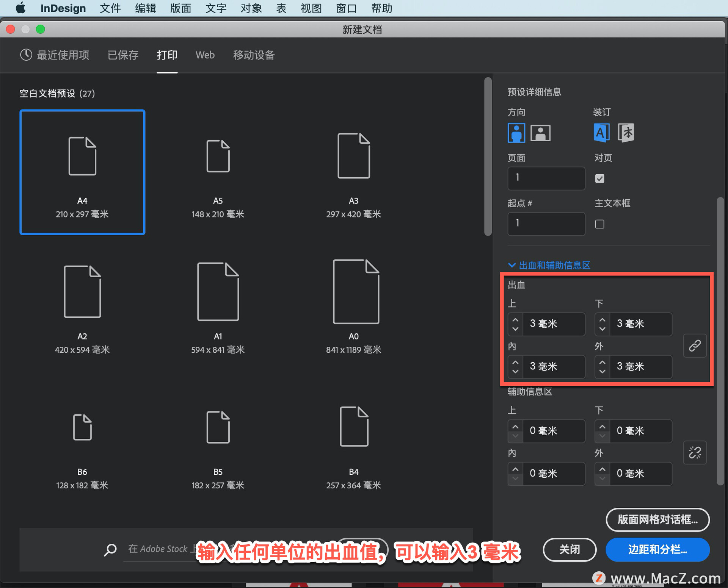Screen dimensions: 728x588
Task: Choose right-to-left binding icon
Action: (x=626, y=133)
